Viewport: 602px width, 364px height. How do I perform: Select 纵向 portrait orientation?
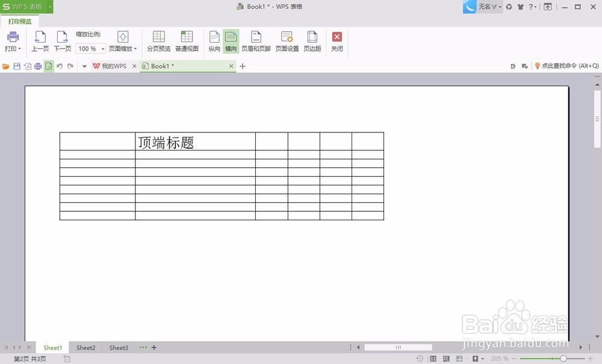click(x=214, y=41)
